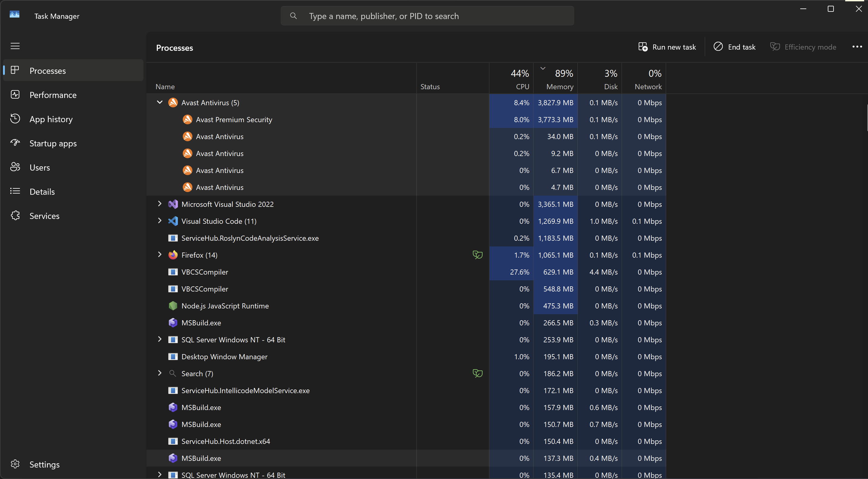Collapse the Avast Antivirus (5) group
Viewport: 868px width, 479px height.
(160, 103)
